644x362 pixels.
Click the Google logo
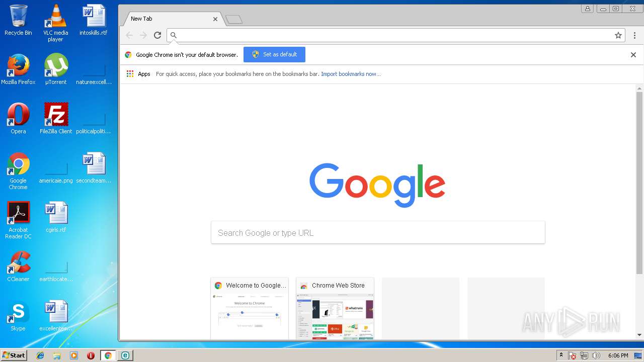pyautogui.click(x=377, y=185)
